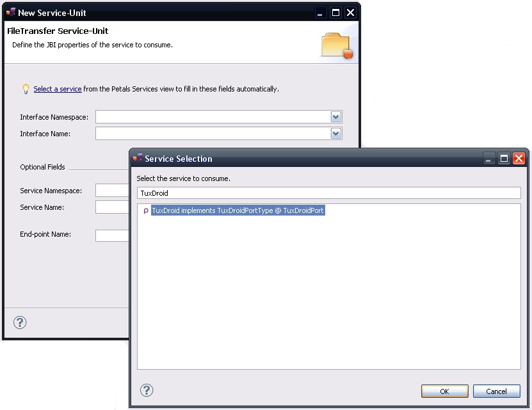
Task: Close the Service Selection dialog
Action: pos(519,159)
